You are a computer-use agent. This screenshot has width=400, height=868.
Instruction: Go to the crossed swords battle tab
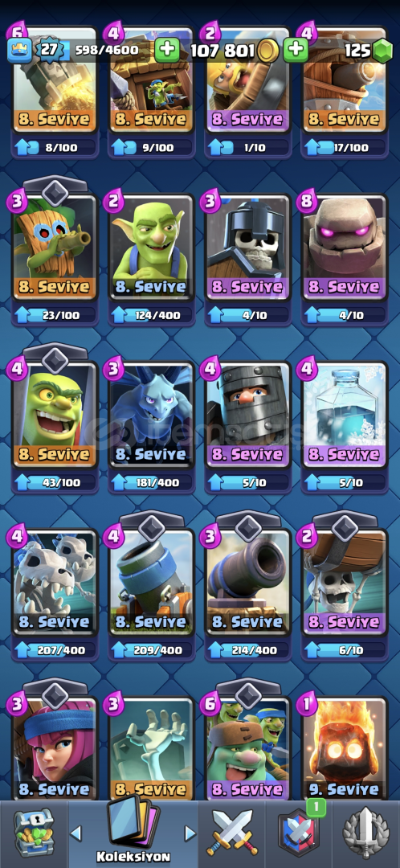coord(232,833)
